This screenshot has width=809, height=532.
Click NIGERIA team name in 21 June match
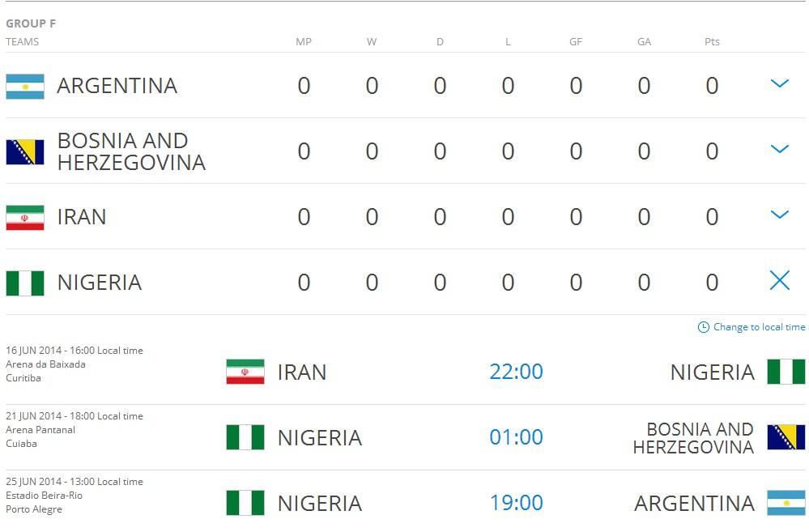click(319, 438)
